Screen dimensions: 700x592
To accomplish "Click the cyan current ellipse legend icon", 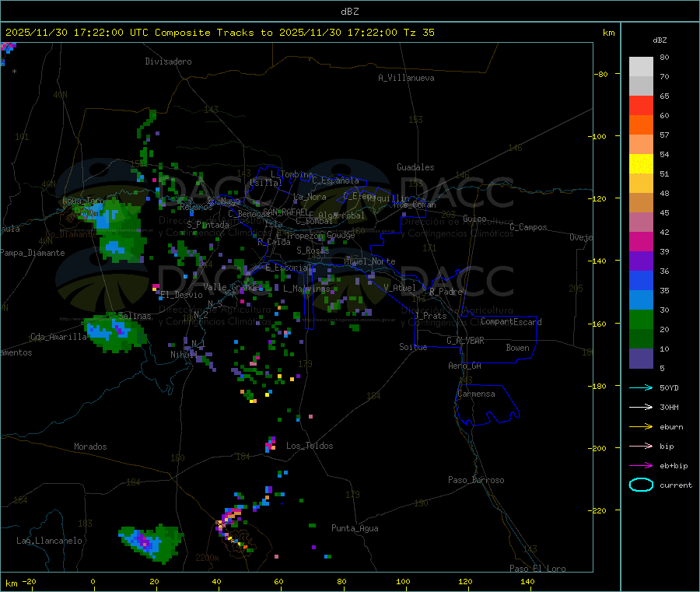I will tap(641, 485).
